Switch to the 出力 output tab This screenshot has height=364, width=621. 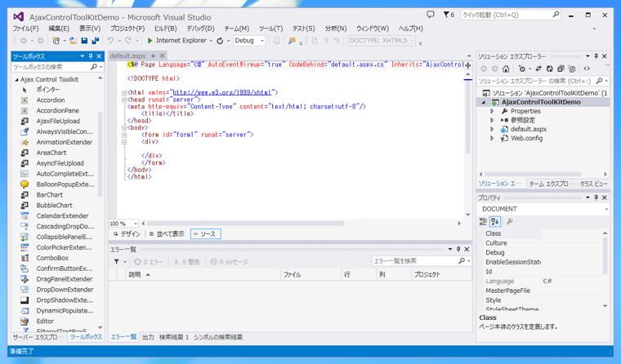pyautogui.click(x=148, y=337)
